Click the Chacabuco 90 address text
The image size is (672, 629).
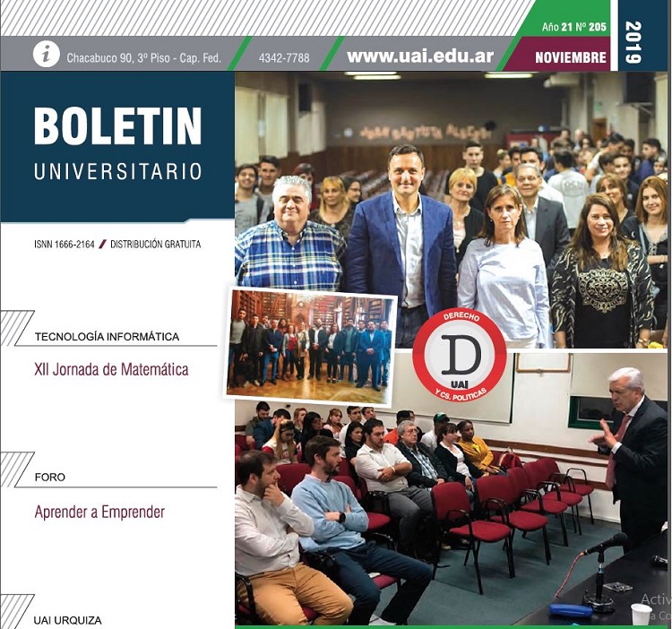[143, 58]
